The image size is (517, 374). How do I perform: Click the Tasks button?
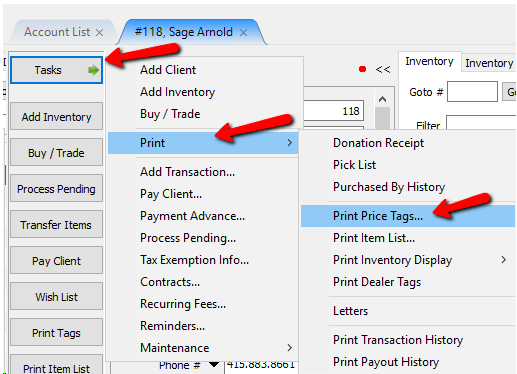56,70
